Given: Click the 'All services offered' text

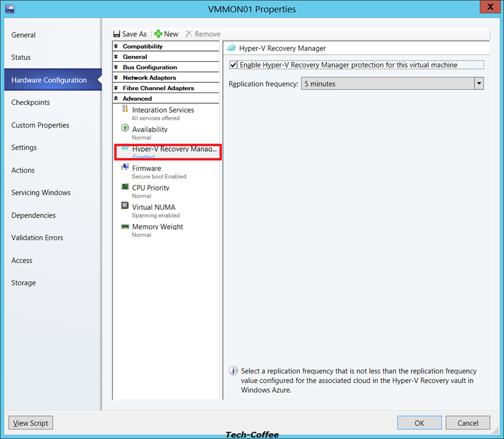Looking at the screenshot, I should 155,118.
